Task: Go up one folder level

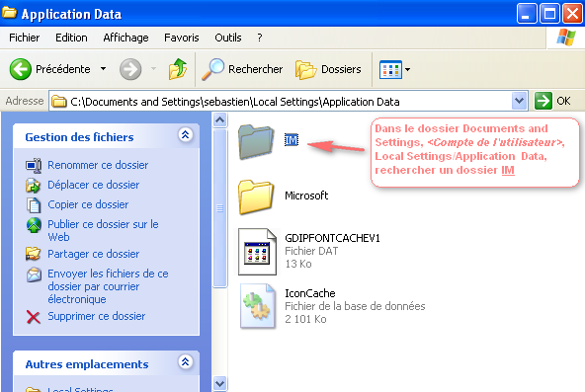Action: point(178,69)
